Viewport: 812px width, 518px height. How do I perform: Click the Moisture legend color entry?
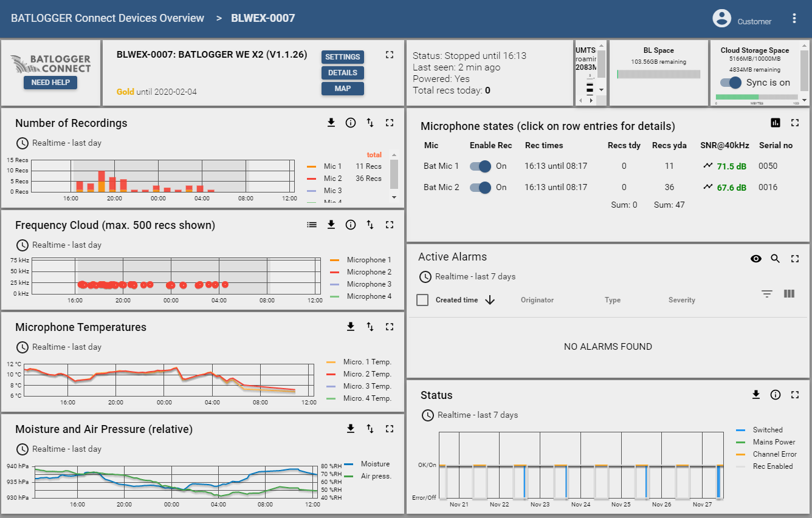[x=349, y=464]
